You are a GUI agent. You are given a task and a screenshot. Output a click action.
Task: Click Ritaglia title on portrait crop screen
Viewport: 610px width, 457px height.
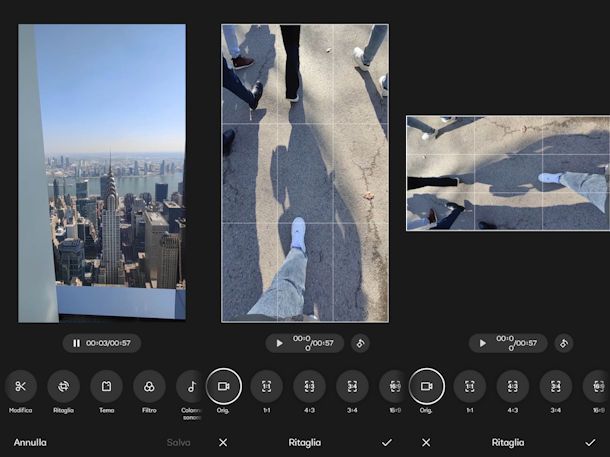305,443
